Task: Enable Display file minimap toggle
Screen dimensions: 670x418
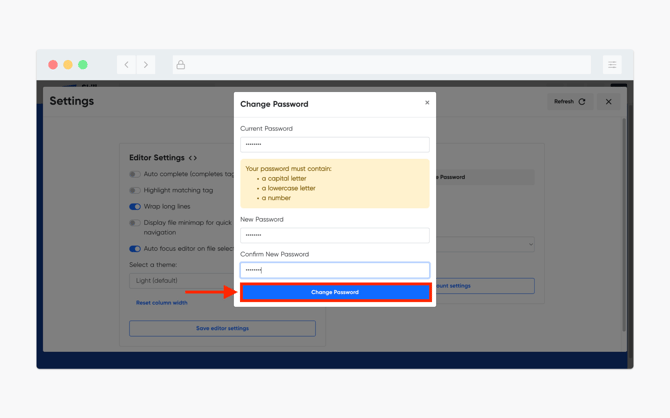Action: point(135,223)
